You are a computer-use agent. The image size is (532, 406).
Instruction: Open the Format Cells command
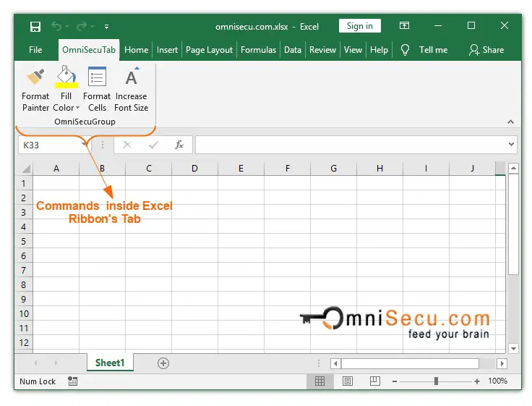(97, 89)
